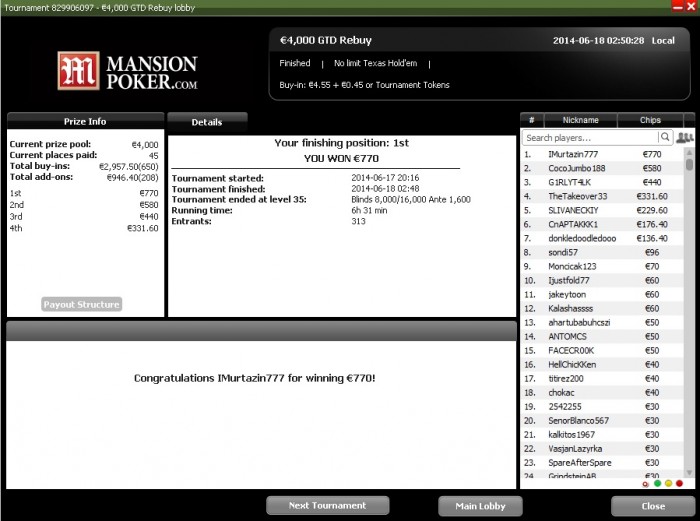Select player SLIVANECKIY in the list
Image resolution: width=700 pixels, height=521 pixels.
click(x=603, y=210)
